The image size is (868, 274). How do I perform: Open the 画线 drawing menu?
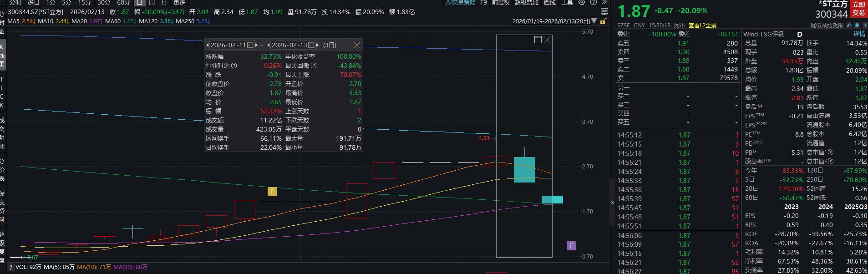pos(550,2)
